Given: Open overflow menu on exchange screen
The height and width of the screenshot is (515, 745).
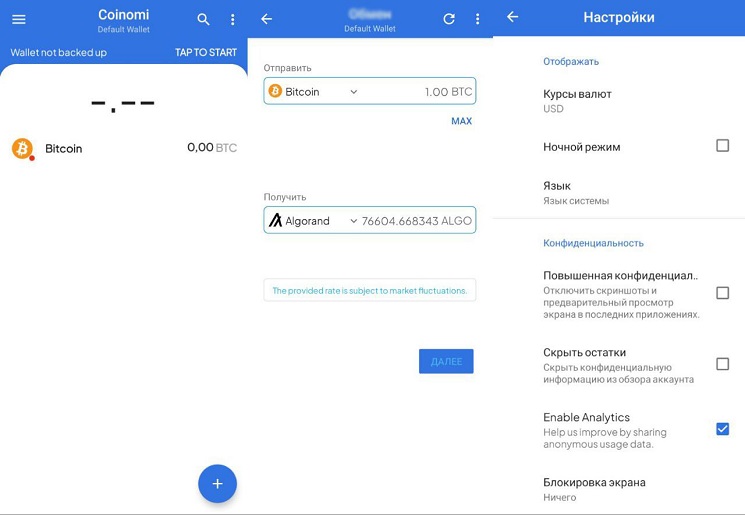Looking at the screenshot, I should click(x=477, y=19).
